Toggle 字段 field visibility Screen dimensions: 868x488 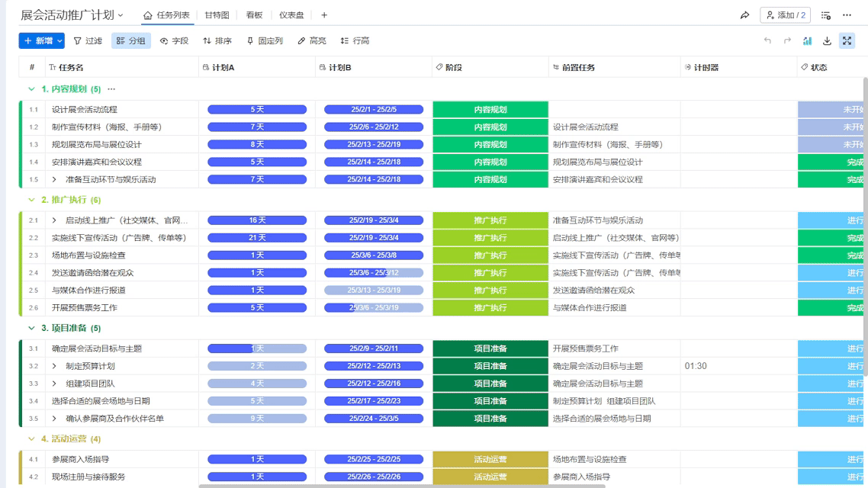pyautogui.click(x=174, y=41)
